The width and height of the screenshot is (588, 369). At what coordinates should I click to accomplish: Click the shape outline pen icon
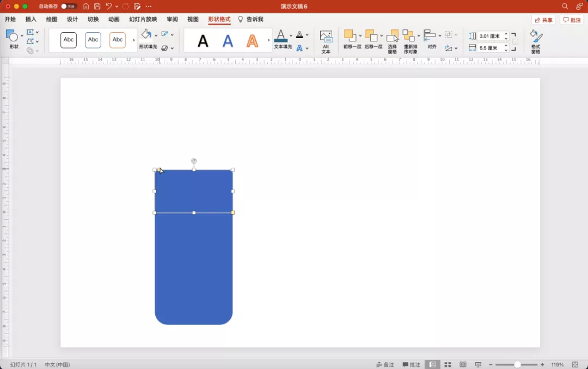click(164, 34)
